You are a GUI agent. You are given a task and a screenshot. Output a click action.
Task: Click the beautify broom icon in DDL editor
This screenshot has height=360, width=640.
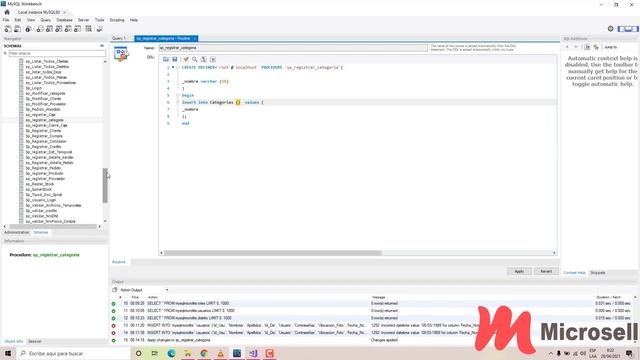(x=186, y=59)
